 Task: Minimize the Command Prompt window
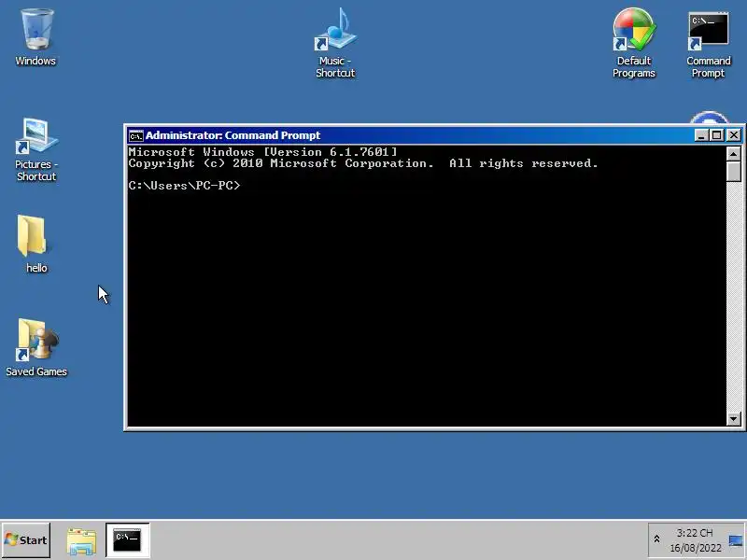tap(700, 135)
